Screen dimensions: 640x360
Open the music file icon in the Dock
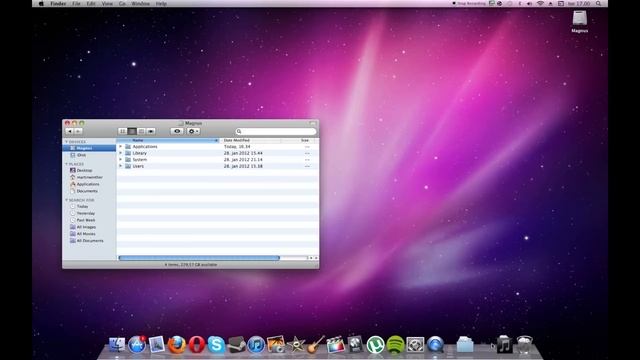(504, 345)
